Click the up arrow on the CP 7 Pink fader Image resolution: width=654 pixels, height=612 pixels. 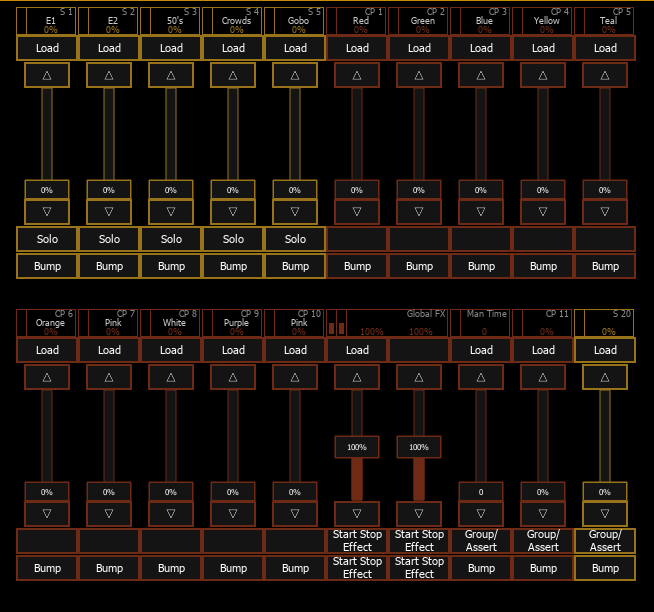pyautogui.click(x=109, y=378)
